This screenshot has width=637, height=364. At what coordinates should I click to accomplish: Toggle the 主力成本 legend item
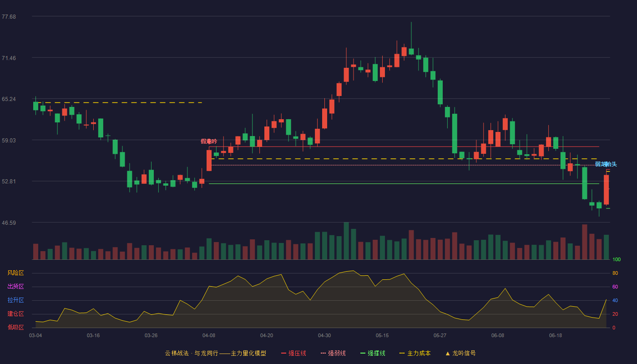click(415, 353)
